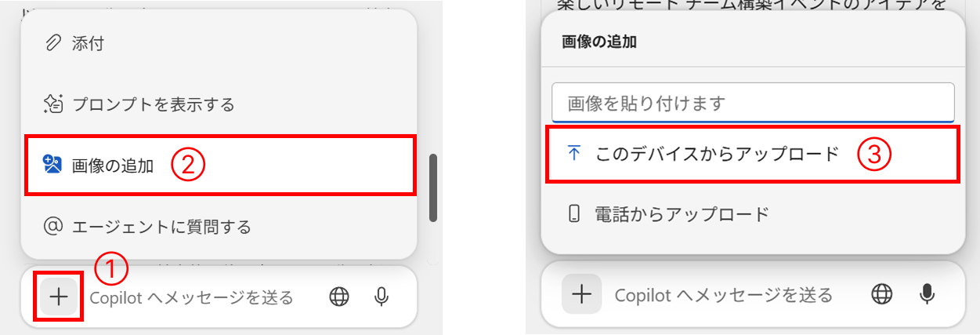Select 画像の追加 menu item
The image size is (980, 335).
coord(219,165)
